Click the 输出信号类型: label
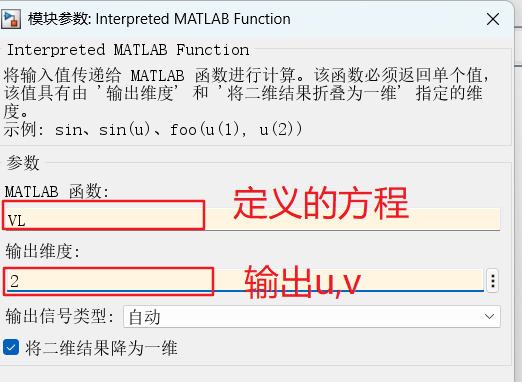Viewport: 522px width, 382px height. pos(60,316)
